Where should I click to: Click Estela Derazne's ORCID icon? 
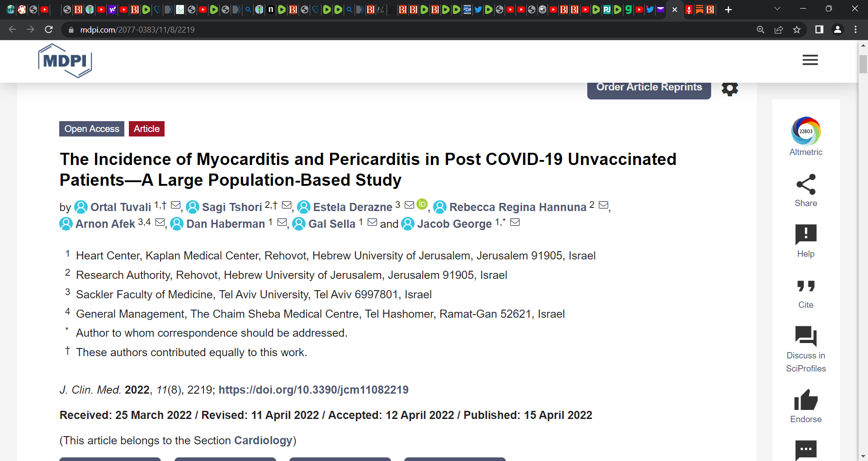tap(422, 204)
